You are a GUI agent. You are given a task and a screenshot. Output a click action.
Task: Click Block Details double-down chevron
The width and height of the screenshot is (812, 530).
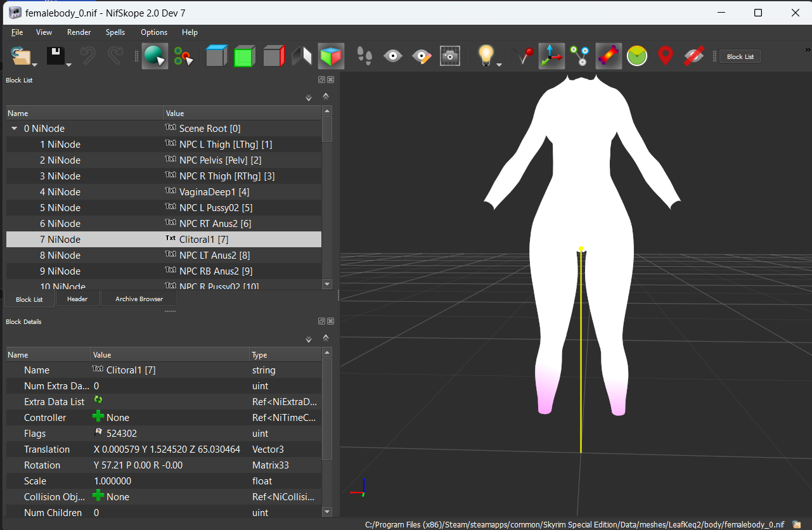tap(309, 339)
